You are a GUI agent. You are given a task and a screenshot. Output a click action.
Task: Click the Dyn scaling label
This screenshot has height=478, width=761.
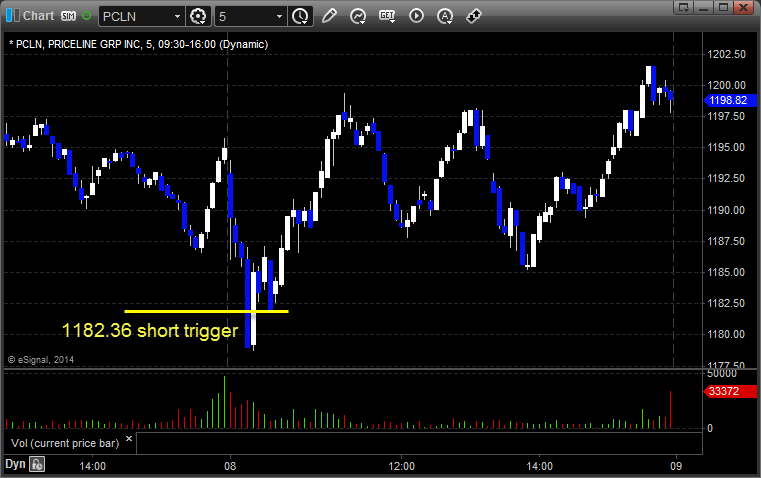pyautogui.click(x=15, y=464)
